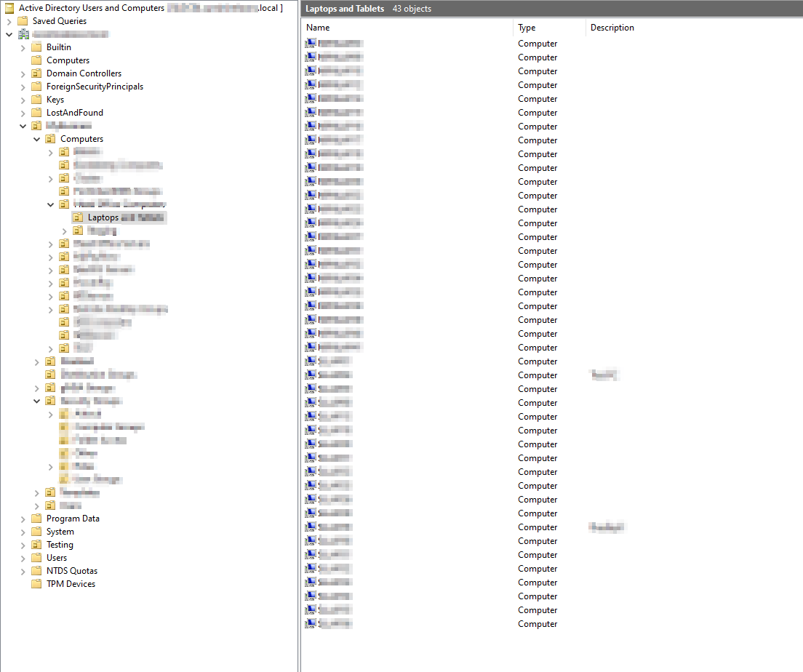Click the Active Directory Users and Computers root icon

[x=9, y=8]
